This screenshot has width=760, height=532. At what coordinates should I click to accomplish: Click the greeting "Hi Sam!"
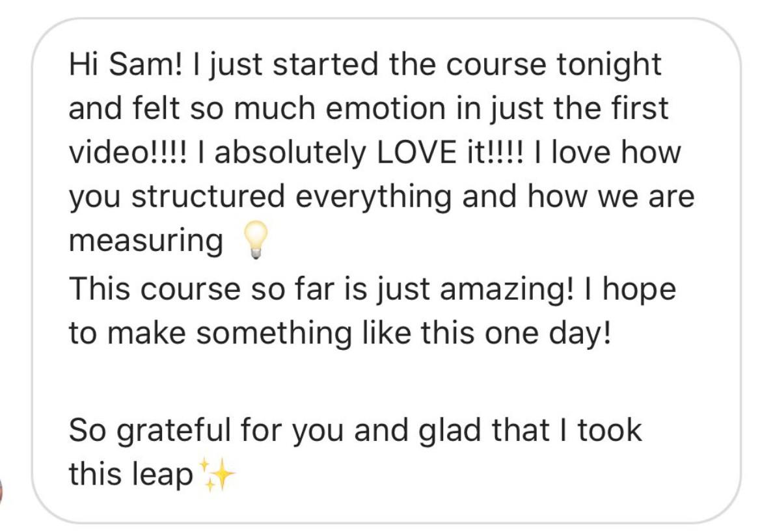pyautogui.click(x=126, y=64)
